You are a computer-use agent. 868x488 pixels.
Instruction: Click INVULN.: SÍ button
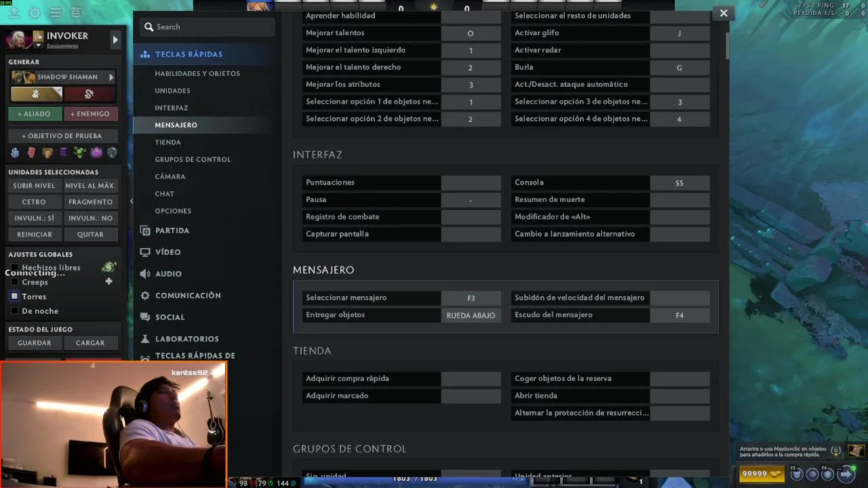pyautogui.click(x=35, y=218)
